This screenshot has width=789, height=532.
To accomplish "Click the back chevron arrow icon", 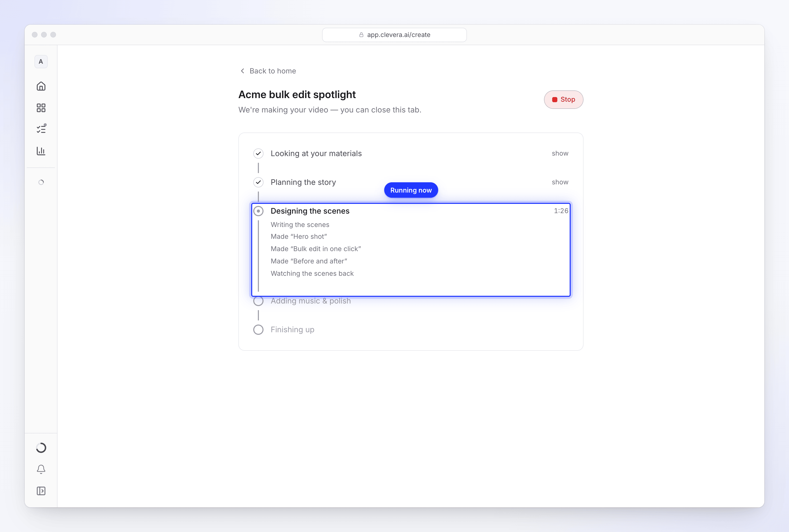I will [x=242, y=71].
